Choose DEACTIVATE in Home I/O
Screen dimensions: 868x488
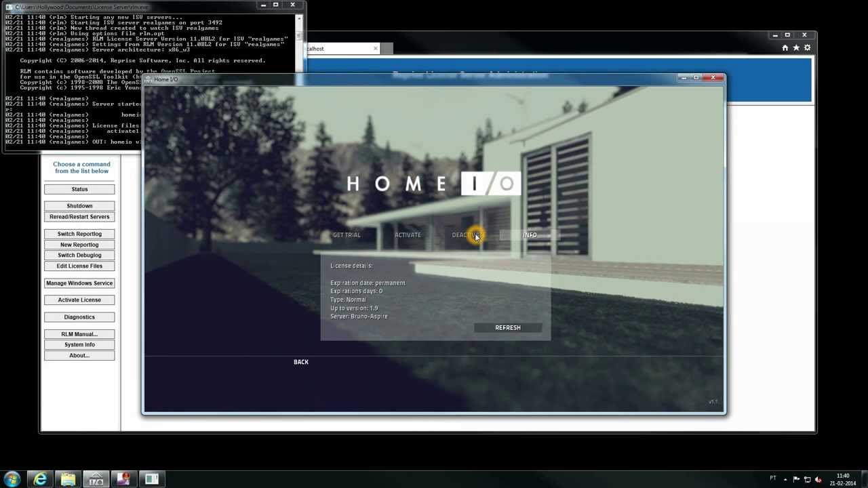[469, 235]
